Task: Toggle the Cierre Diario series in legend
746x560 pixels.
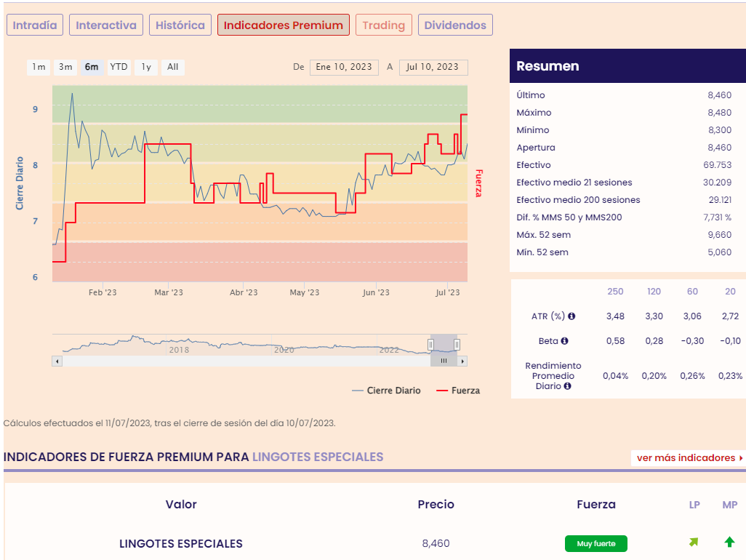Action: [x=386, y=391]
